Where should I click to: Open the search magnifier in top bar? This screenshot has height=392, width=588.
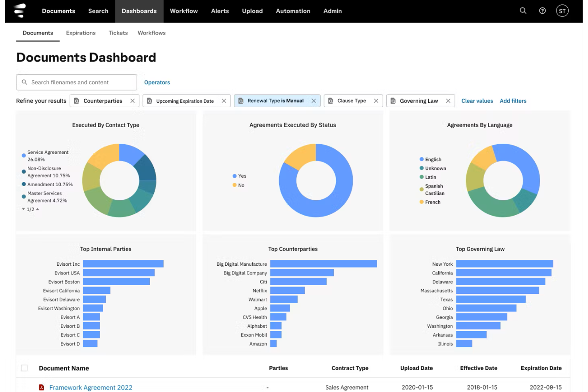click(523, 11)
